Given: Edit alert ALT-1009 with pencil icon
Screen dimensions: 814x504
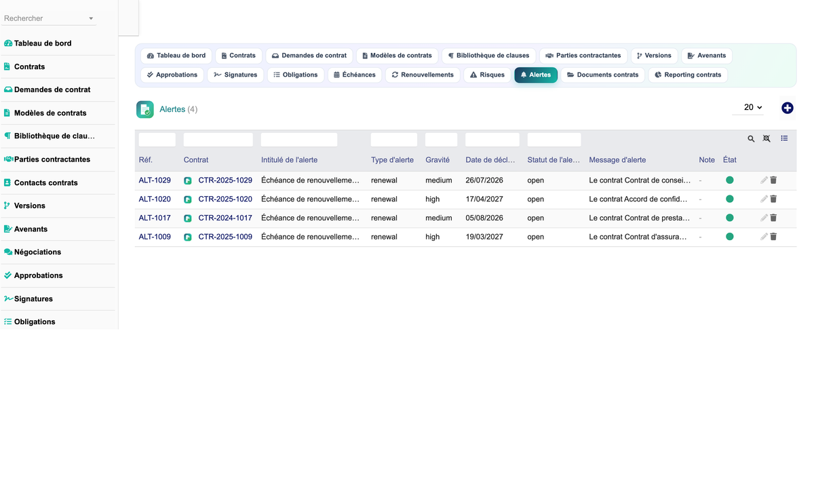Looking at the screenshot, I should [x=764, y=237].
